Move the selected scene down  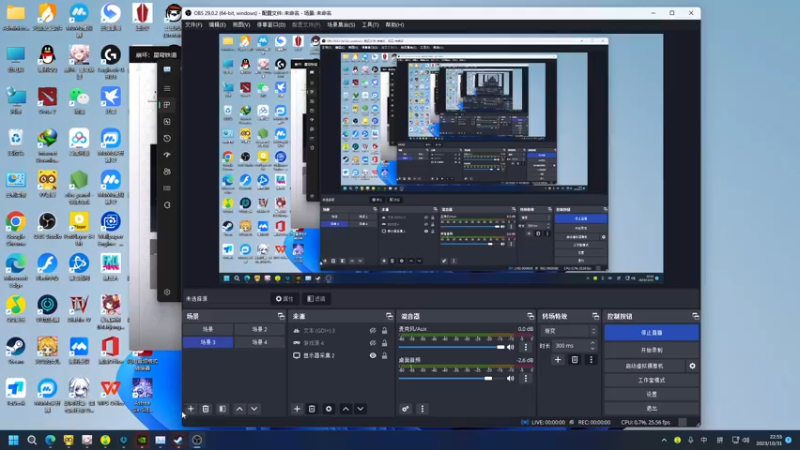(x=254, y=409)
